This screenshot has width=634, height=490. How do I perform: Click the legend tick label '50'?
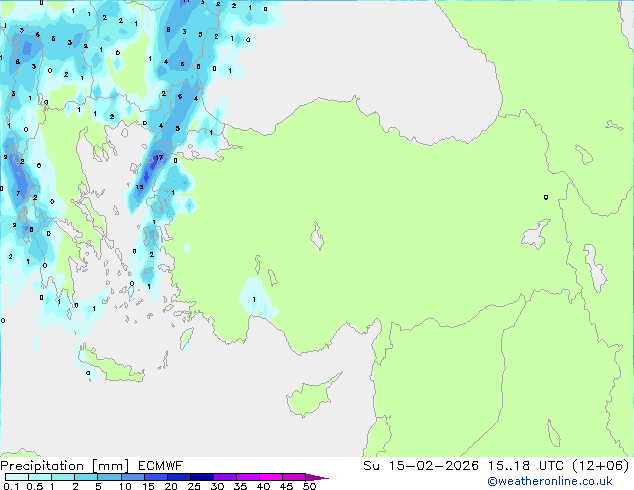click(x=309, y=486)
